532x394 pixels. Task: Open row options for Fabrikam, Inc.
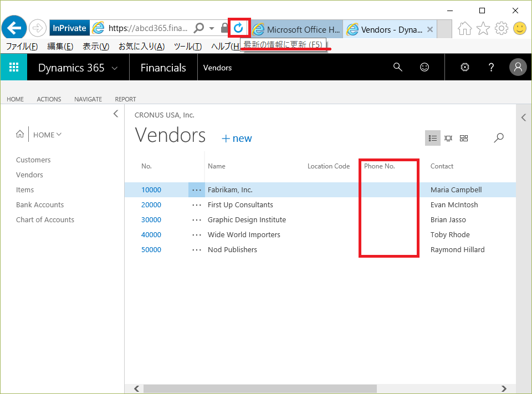click(x=196, y=190)
